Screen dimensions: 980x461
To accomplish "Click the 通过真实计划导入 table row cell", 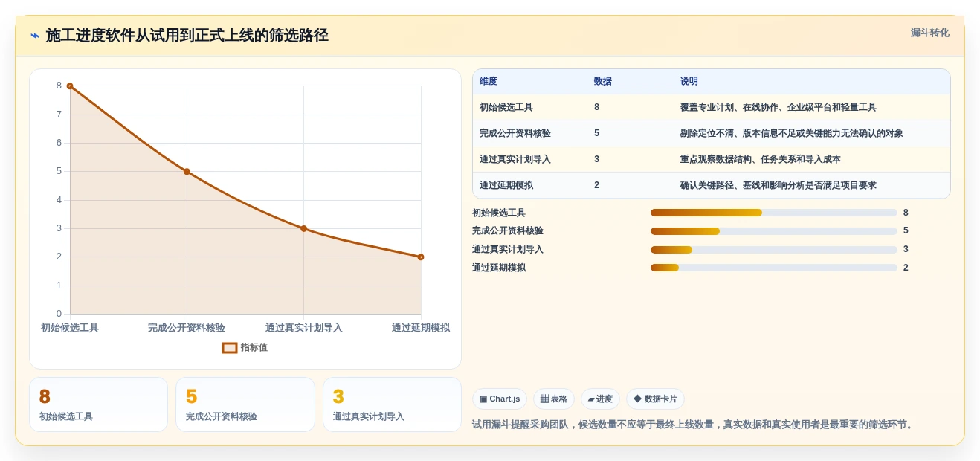I will click(515, 160).
